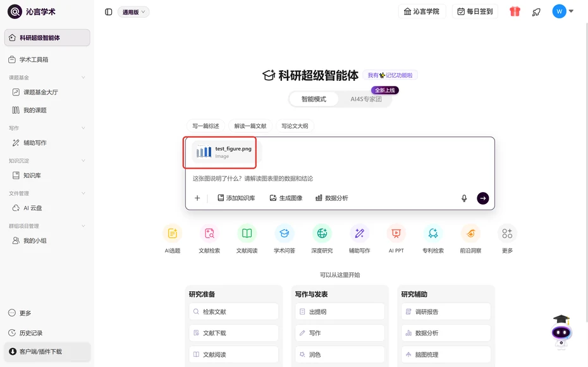Choose 解读一篇文献 prompt chip
This screenshot has width=588, height=367.
(x=250, y=126)
